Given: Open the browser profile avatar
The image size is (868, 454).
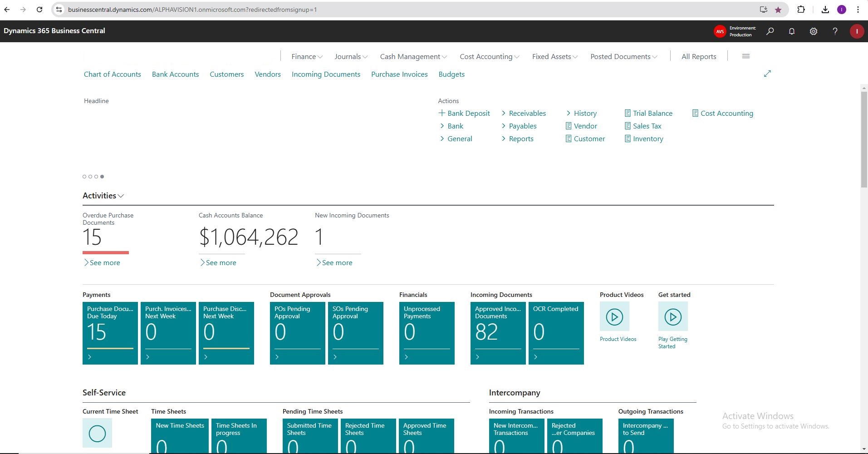Looking at the screenshot, I should coord(842,10).
